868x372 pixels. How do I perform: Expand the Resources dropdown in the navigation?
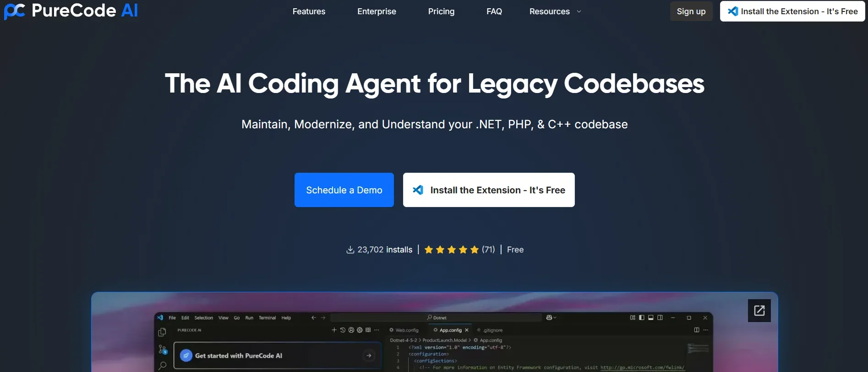click(555, 11)
